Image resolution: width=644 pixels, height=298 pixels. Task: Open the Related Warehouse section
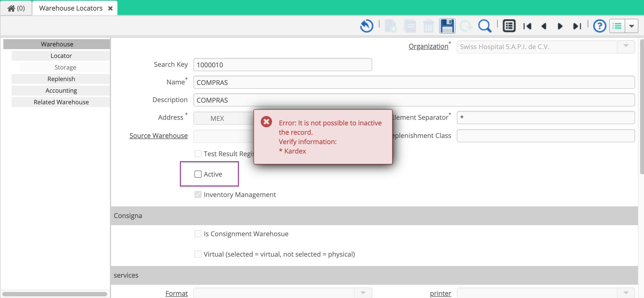point(61,102)
